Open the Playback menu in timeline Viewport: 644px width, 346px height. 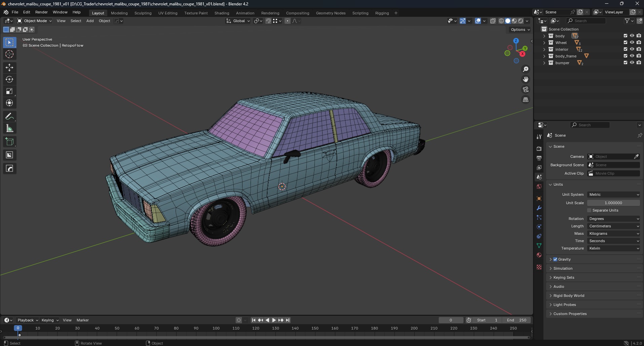pyautogui.click(x=28, y=320)
